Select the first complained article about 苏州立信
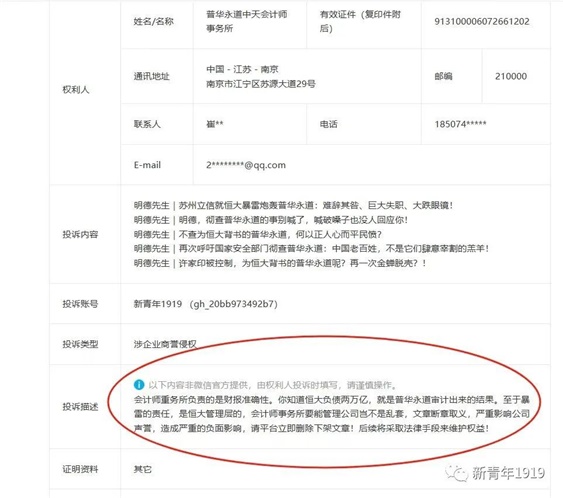 point(293,205)
